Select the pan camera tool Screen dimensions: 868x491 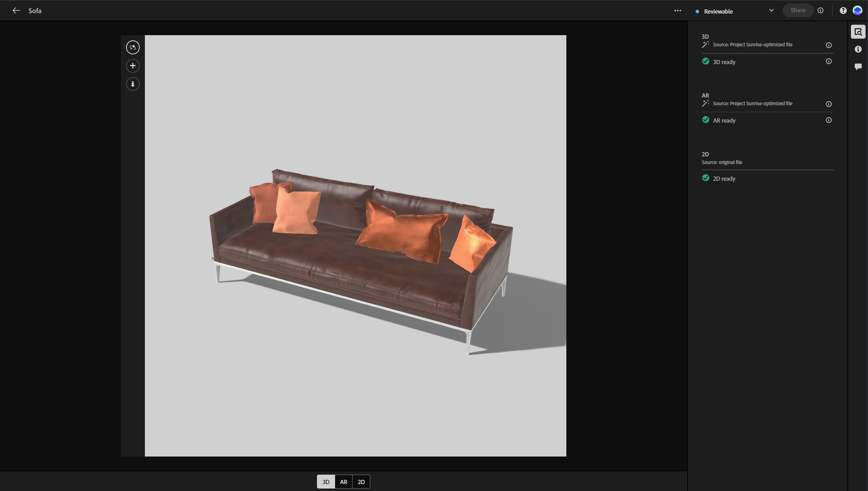tap(133, 66)
